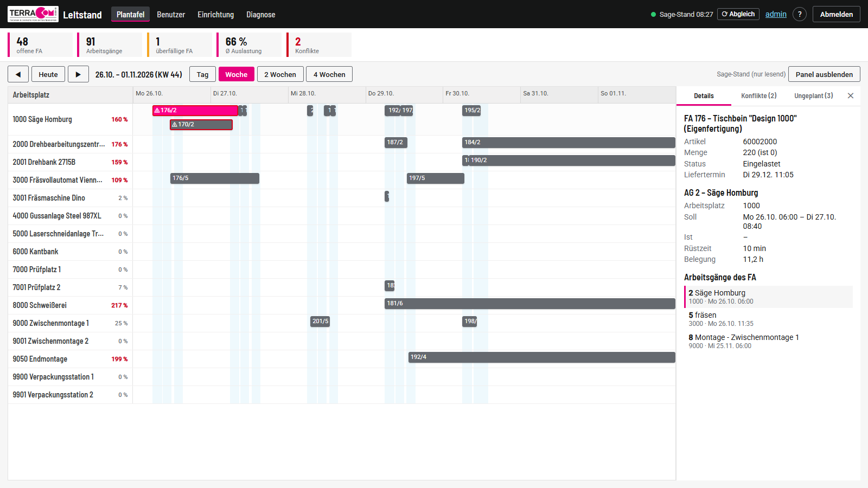Click the überfällige FA card

[x=180, y=45]
